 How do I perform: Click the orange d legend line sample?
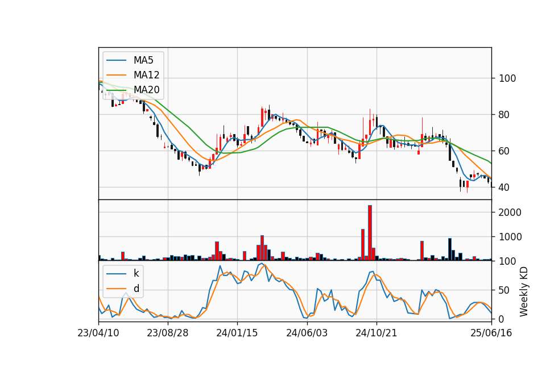pos(116,289)
